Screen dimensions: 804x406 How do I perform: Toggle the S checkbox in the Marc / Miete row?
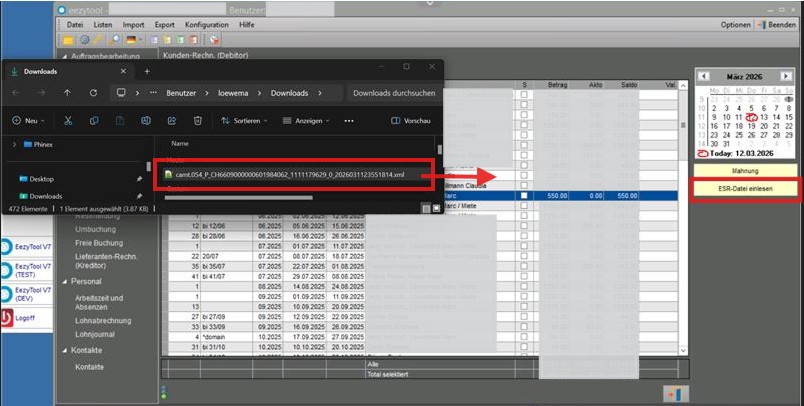(524, 206)
